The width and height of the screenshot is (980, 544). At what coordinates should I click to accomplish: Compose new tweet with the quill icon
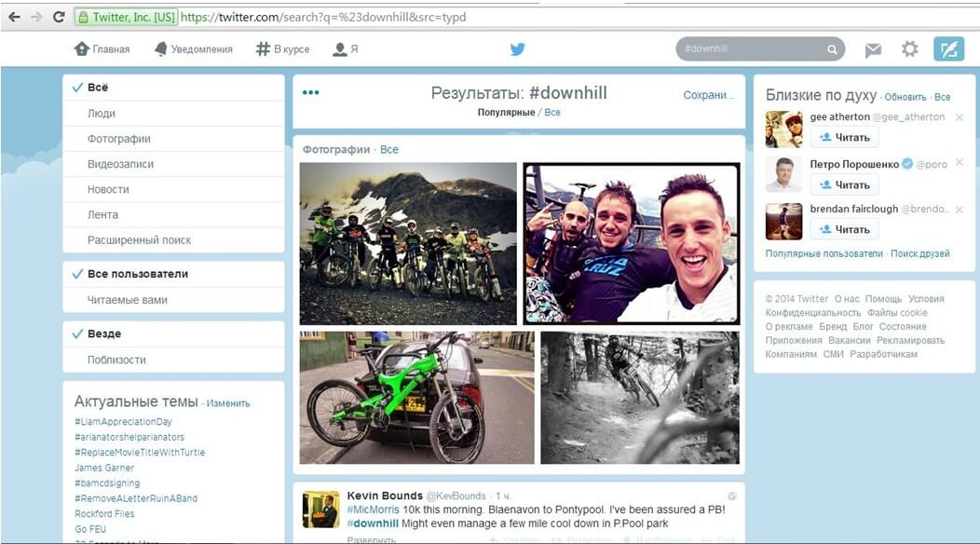[948, 48]
